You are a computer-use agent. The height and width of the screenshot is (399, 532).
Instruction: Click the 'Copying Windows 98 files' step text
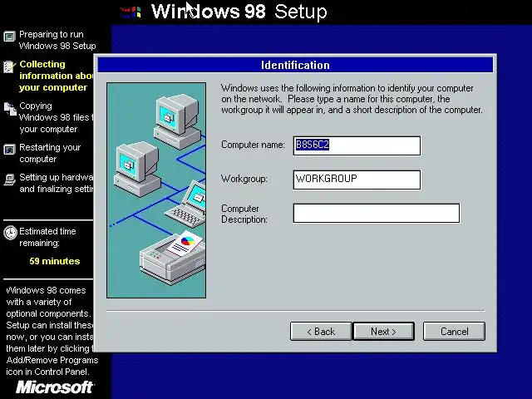click(x=57, y=117)
